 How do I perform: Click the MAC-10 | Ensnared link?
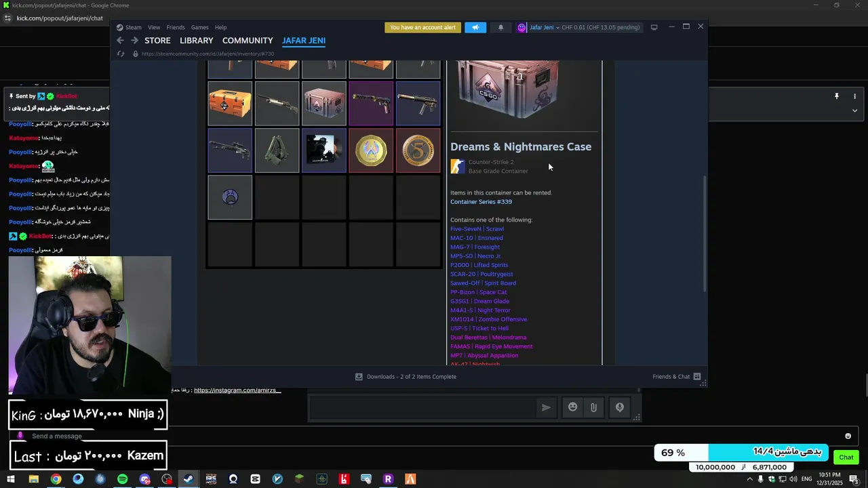click(477, 238)
